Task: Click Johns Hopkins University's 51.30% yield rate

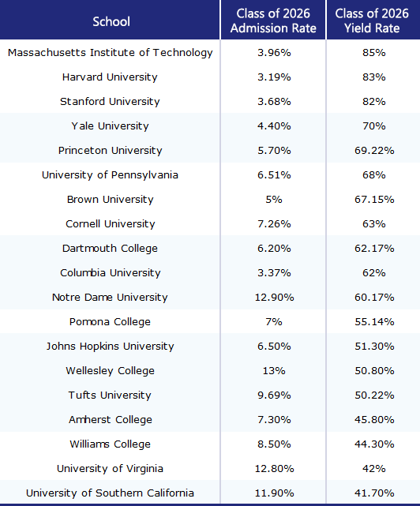Action: click(x=374, y=347)
